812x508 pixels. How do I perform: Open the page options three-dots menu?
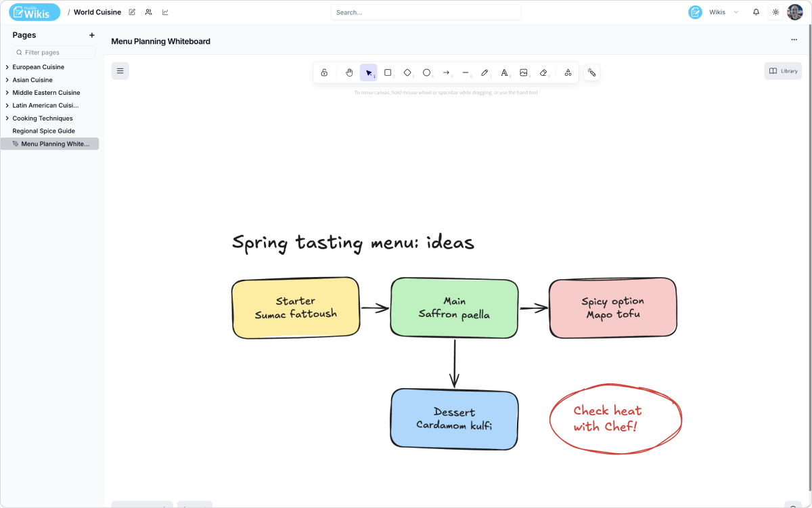794,40
